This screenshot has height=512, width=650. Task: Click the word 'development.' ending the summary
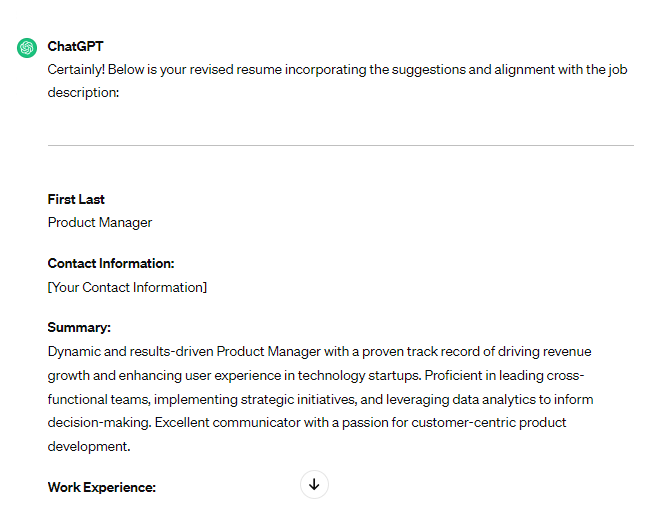[x=89, y=446]
